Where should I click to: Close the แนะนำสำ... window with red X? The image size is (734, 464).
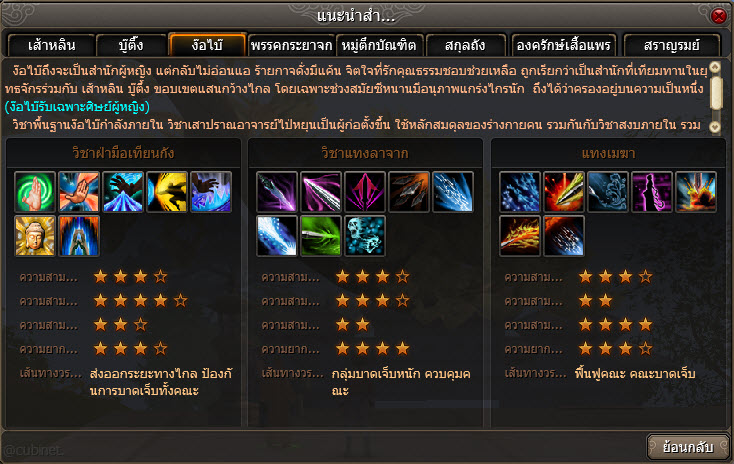click(719, 16)
